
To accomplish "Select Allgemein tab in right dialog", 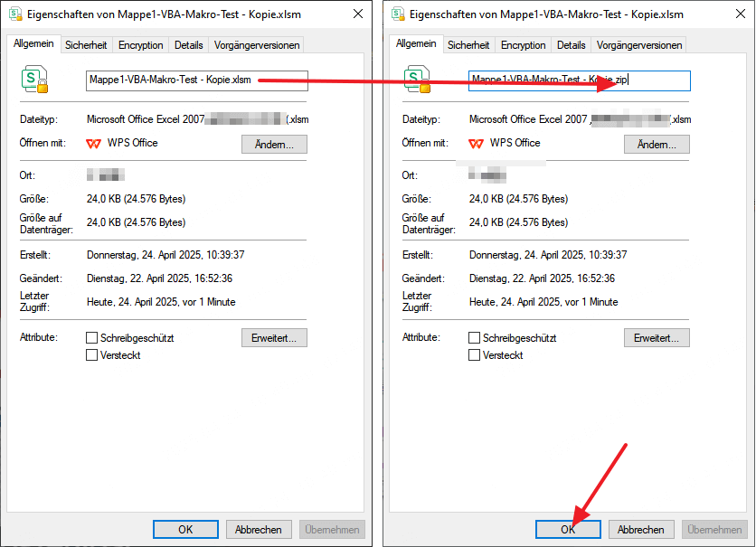I will tap(416, 43).
